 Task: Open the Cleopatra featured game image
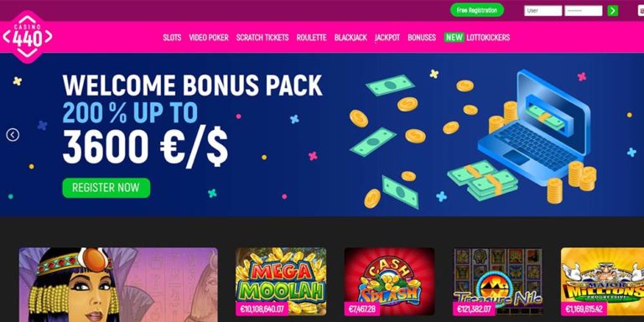point(118,284)
